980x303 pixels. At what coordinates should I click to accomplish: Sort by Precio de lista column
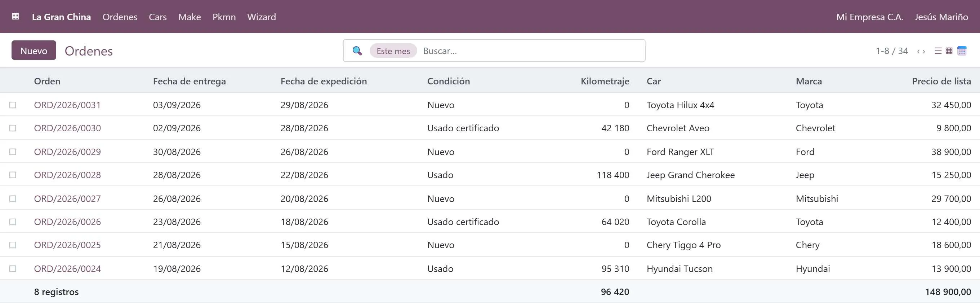tap(941, 81)
